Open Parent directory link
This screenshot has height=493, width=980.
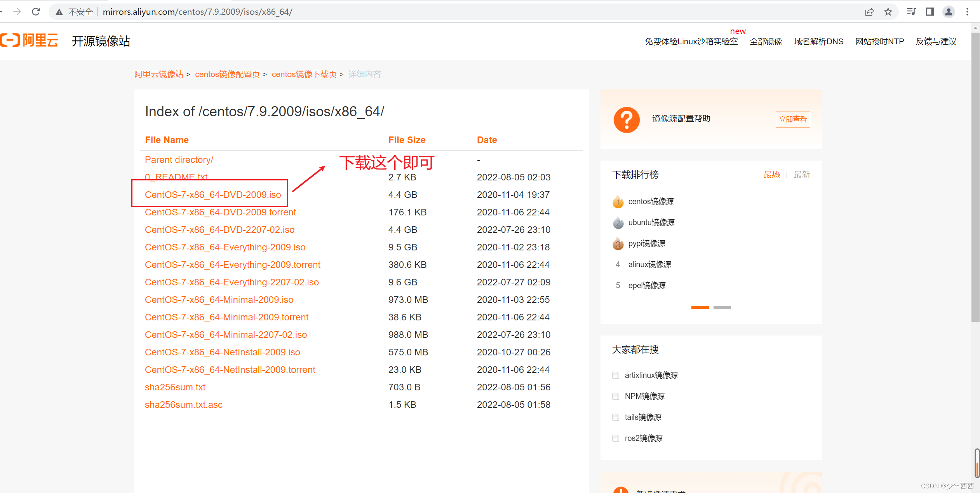(x=179, y=160)
